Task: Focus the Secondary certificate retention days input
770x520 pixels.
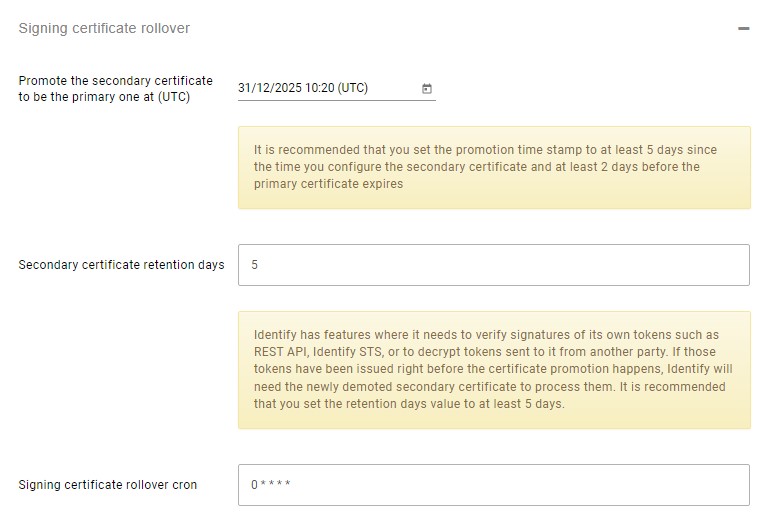Action: tap(494, 265)
